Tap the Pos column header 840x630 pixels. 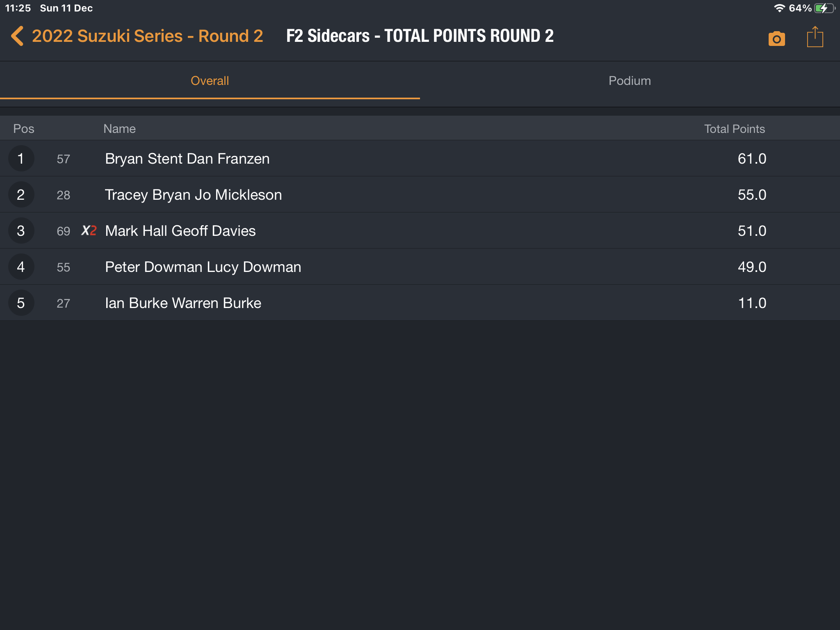[x=24, y=129]
